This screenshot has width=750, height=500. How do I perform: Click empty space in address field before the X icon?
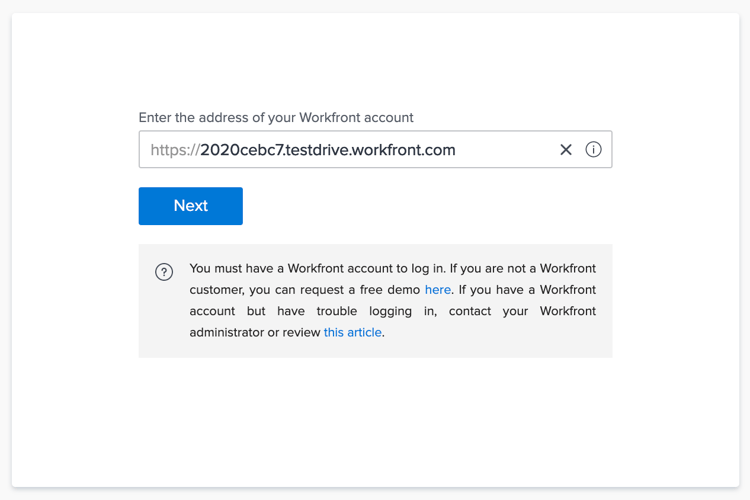pyautogui.click(x=507, y=150)
